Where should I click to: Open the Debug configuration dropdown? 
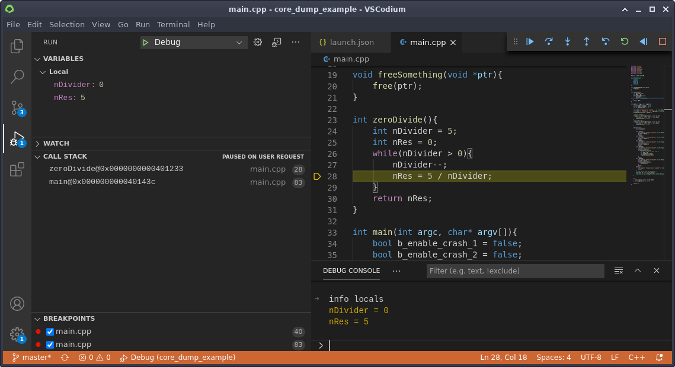coord(194,42)
